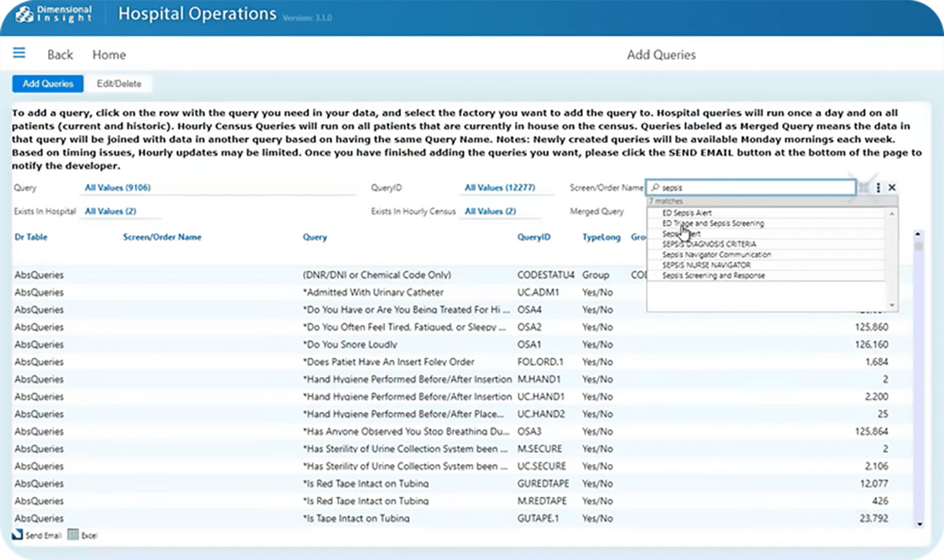Sort by the QueryID column header

[533, 237]
